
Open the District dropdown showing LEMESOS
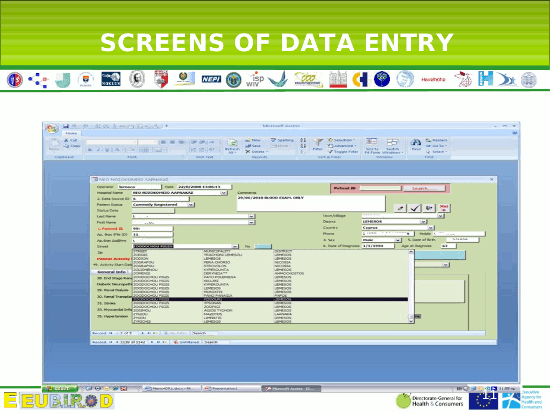424,222
